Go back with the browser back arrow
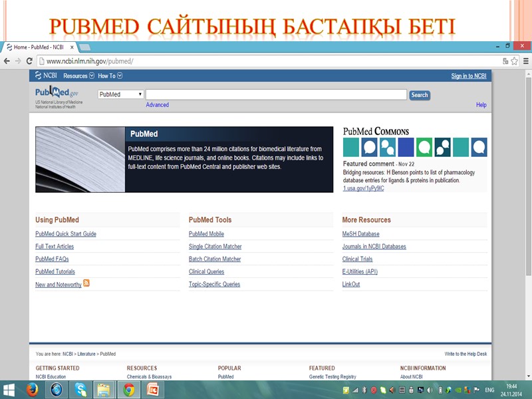 tap(7, 61)
